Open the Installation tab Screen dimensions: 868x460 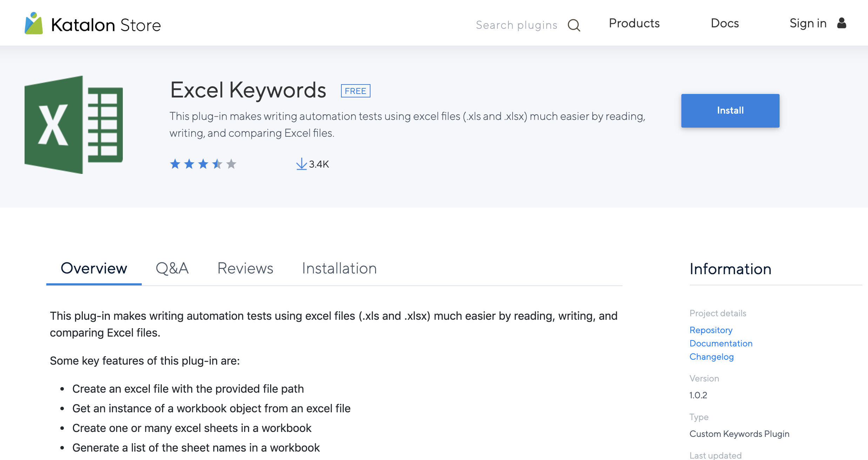(339, 268)
